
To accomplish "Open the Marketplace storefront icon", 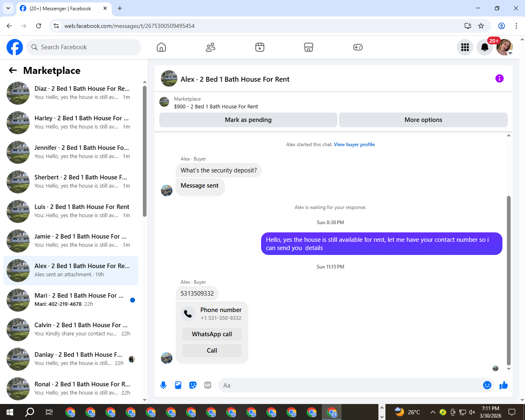I will point(309,47).
